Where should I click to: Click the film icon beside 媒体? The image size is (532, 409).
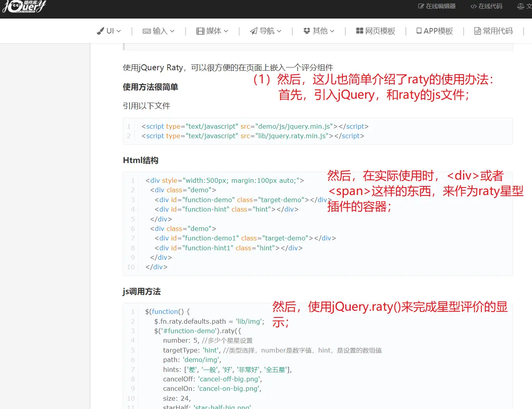pos(200,31)
